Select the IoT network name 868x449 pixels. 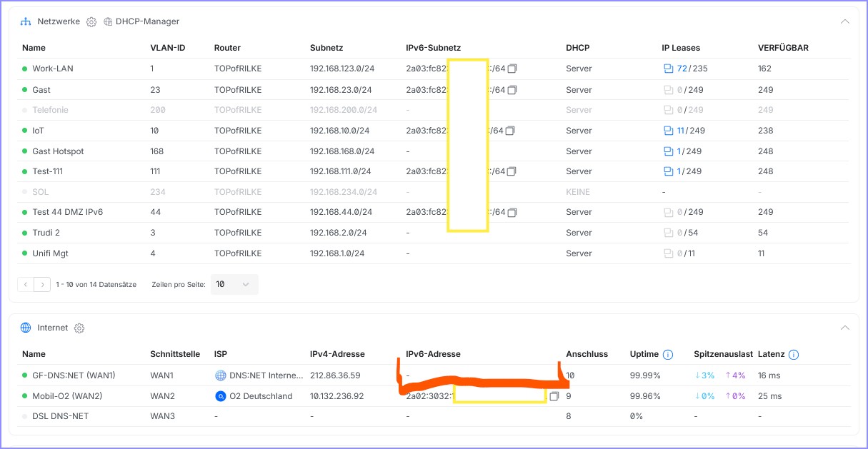pos(39,131)
